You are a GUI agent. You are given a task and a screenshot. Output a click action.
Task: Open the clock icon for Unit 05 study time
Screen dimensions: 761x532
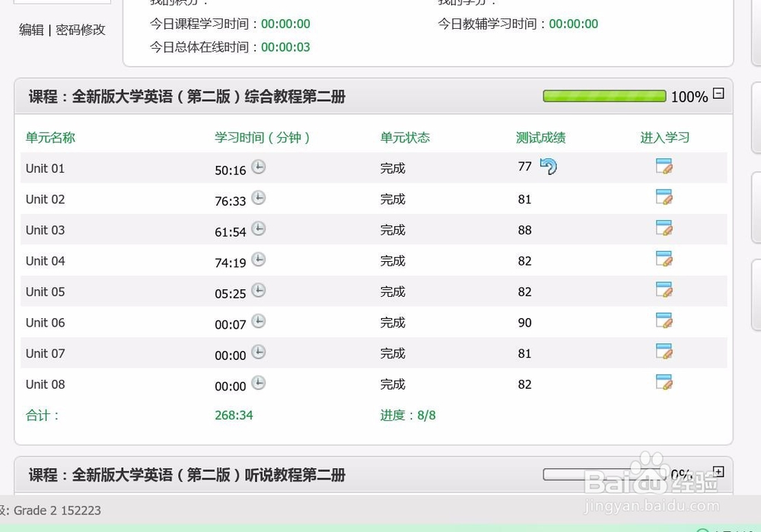pyautogui.click(x=258, y=290)
